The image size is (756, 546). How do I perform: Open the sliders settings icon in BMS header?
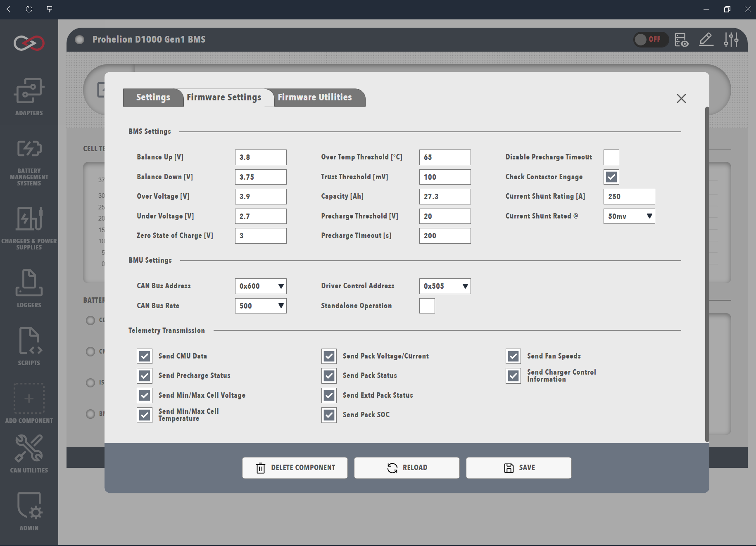[731, 40]
